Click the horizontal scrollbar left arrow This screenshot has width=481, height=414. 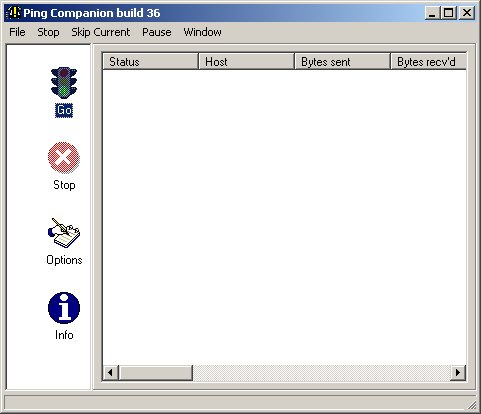click(111, 372)
